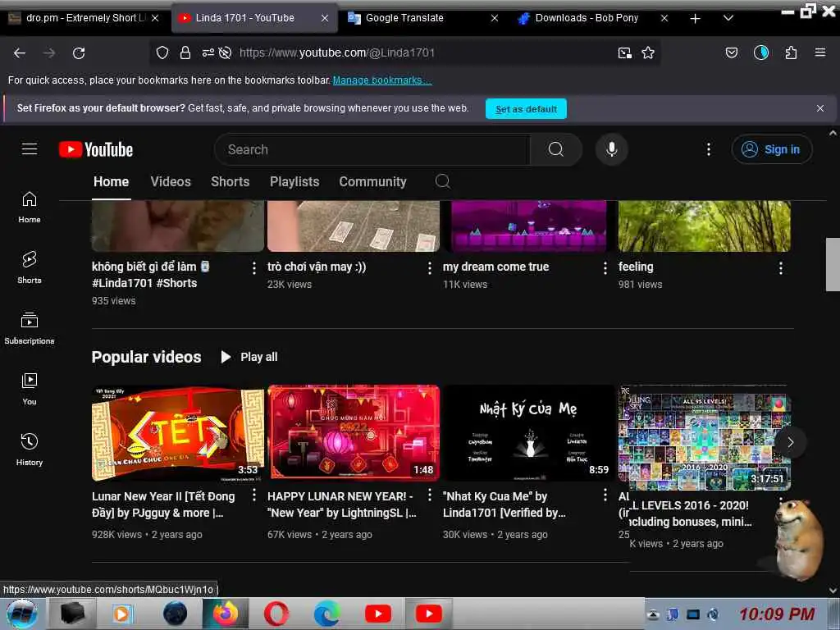Image resolution: width=840 pixels, height=630 pixels.
Task: Open Subscriptions in the YouTube sidebar
Action: [x=30, y=328]
